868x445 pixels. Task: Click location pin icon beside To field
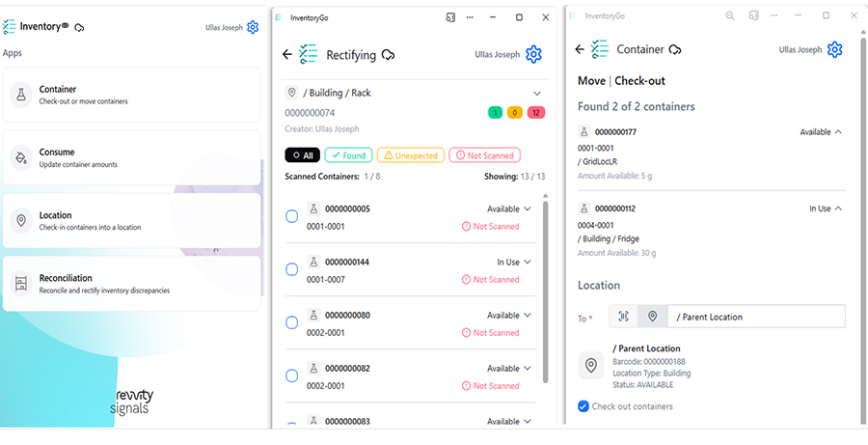pos(652,317)
